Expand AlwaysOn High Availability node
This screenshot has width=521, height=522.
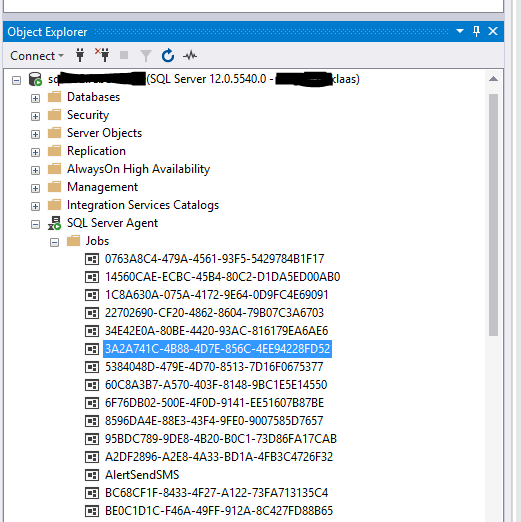[35, 170]
